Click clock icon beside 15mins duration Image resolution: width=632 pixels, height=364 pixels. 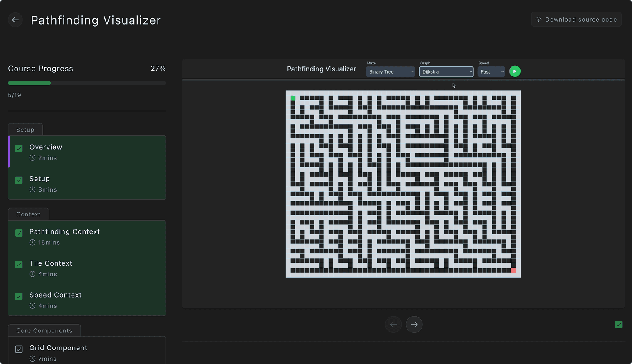coord(32,243)
